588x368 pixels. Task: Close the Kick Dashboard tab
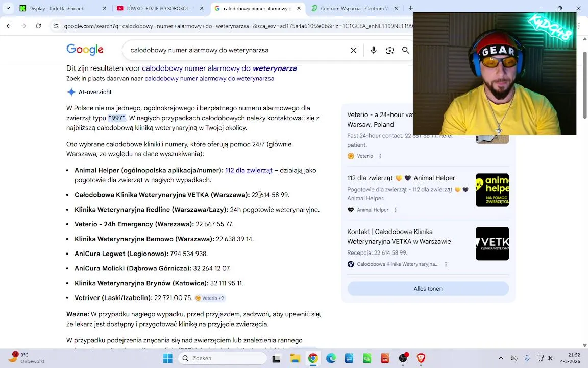104,8
